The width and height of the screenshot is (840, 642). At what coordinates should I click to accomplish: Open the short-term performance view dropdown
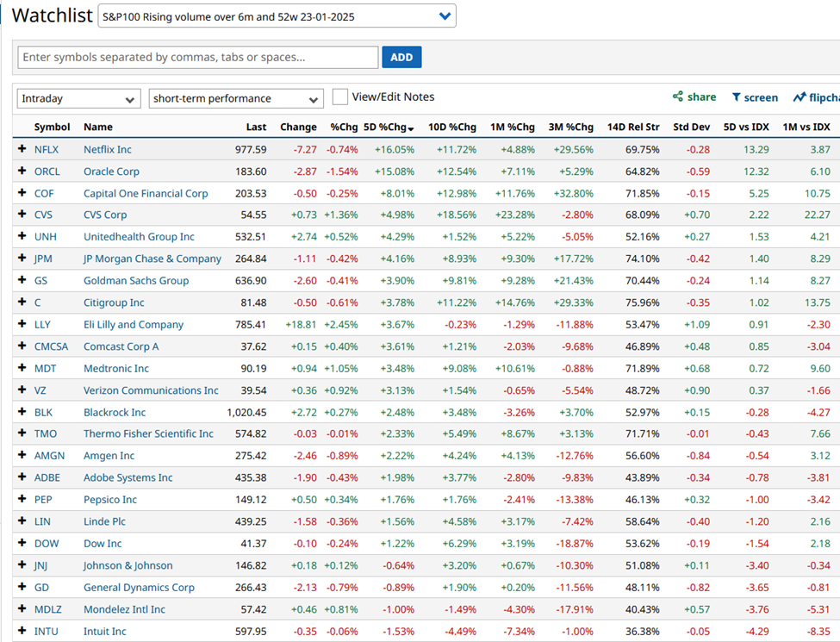(x=235, y=98)
